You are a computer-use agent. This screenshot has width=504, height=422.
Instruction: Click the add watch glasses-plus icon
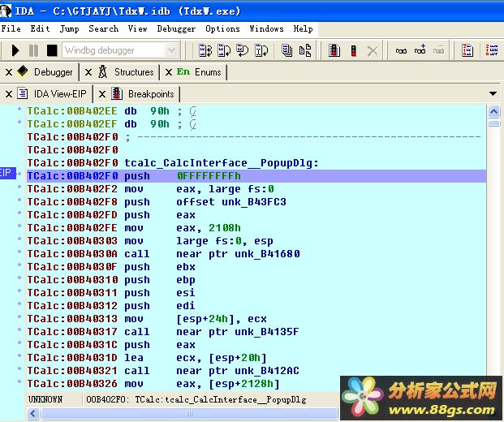point(420,50)
